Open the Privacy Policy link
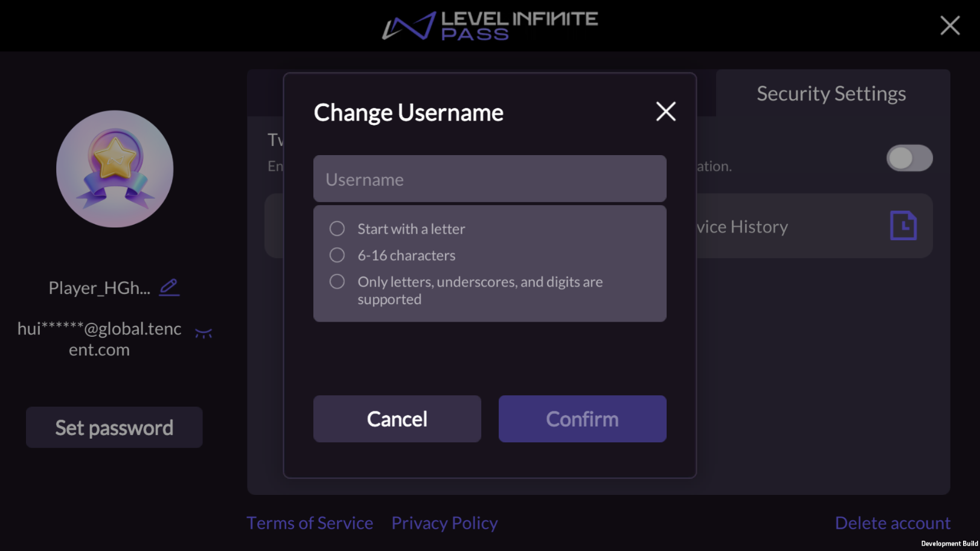The image size is (980, 551). pyautogui.click(x=445, y=523)
